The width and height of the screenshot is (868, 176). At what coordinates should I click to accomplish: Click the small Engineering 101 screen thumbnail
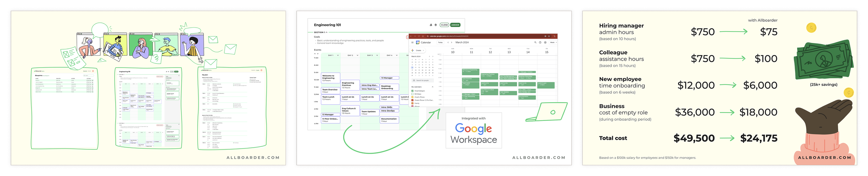point(149,108)
